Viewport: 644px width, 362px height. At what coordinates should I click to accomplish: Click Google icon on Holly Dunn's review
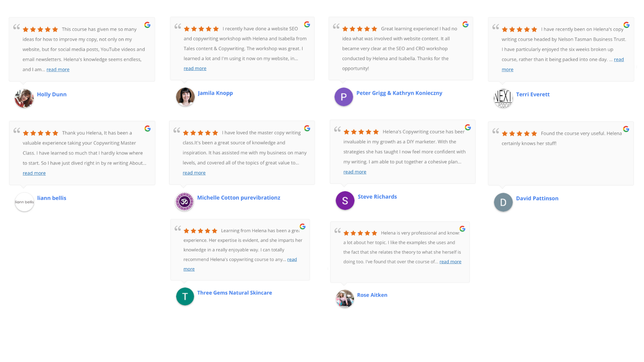[147, 25]
